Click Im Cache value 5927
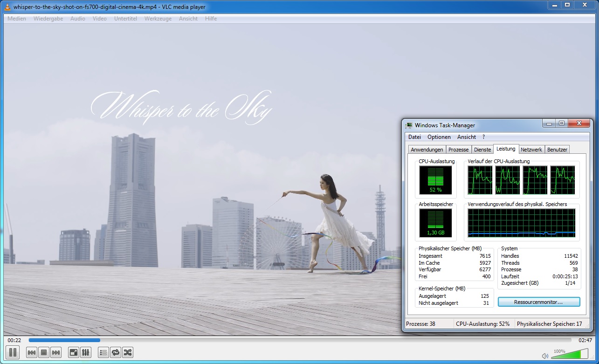This screenshot has height=364, width=599. pyautogui.click(x=485, y=263)
